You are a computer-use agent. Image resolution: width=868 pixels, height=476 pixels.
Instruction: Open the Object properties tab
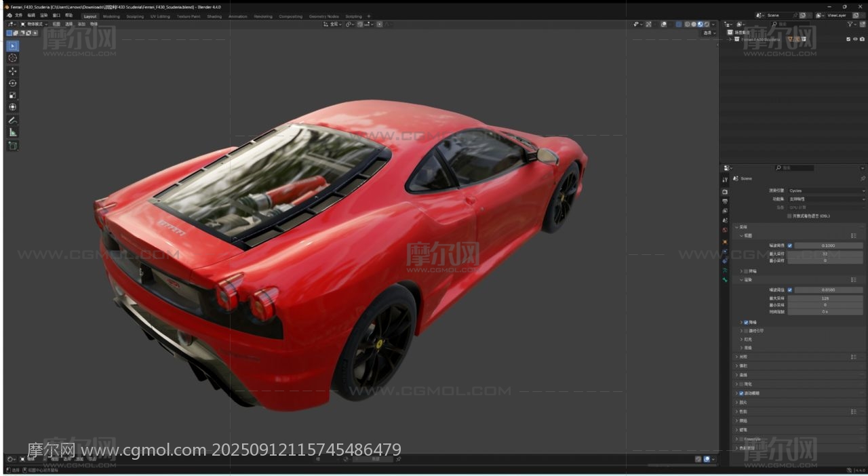[725, 241]
